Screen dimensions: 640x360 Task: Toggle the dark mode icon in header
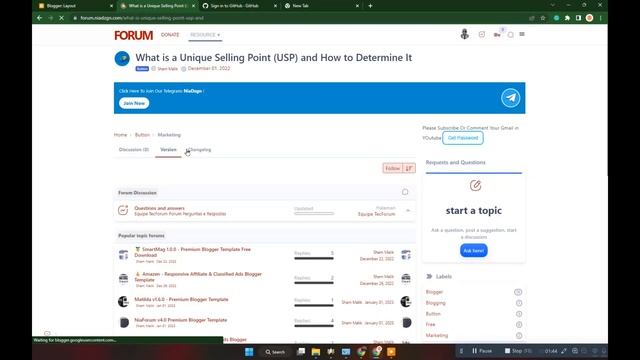pos(510,35)
